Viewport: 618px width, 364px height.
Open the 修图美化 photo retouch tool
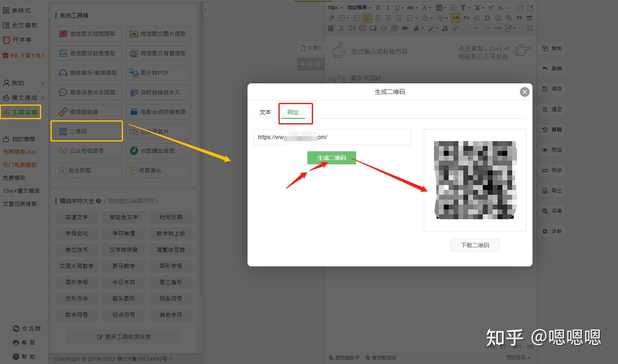(x=158, y=170)
